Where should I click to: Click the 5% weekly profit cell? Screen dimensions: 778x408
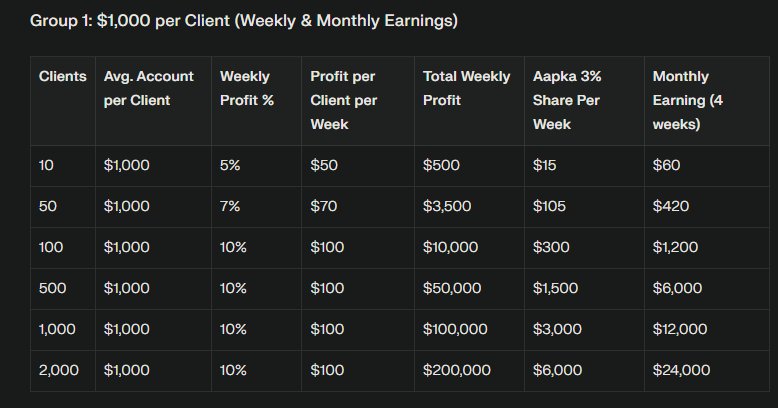230,165
